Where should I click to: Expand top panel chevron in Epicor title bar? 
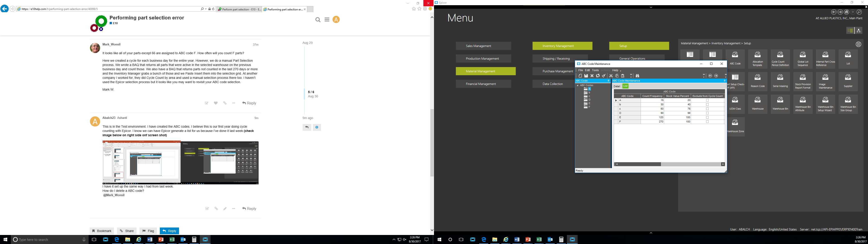(651, 7)
